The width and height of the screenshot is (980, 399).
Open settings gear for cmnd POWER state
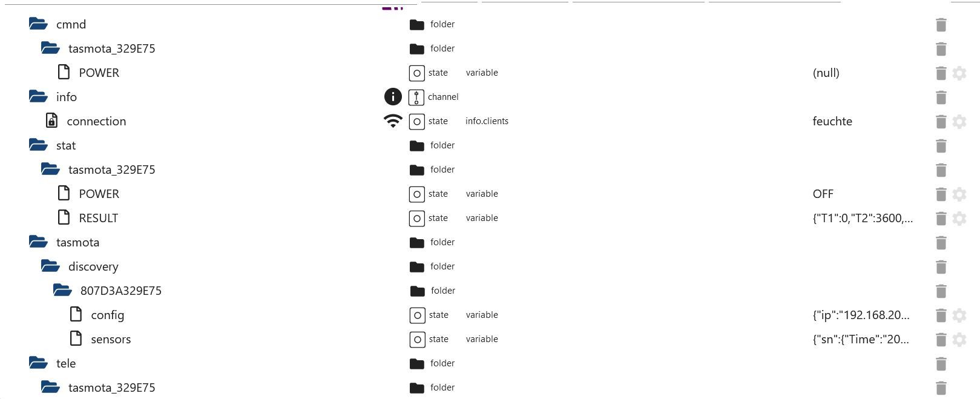959,73
